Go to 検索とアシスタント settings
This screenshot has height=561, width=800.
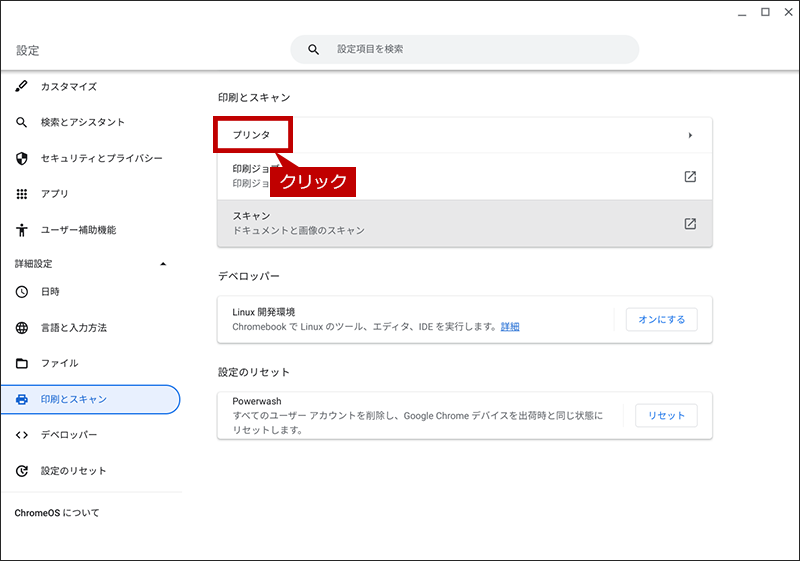click(x=83, y=122)
